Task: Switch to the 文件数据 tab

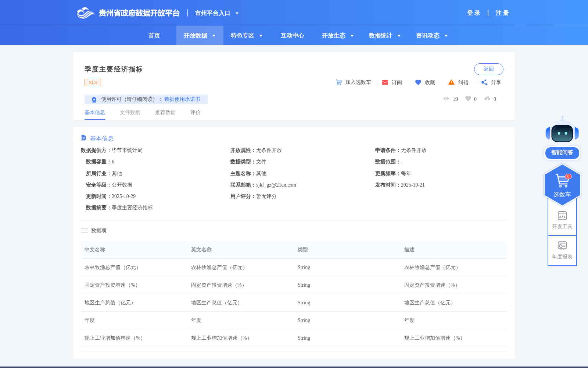Action: point(130,112)
